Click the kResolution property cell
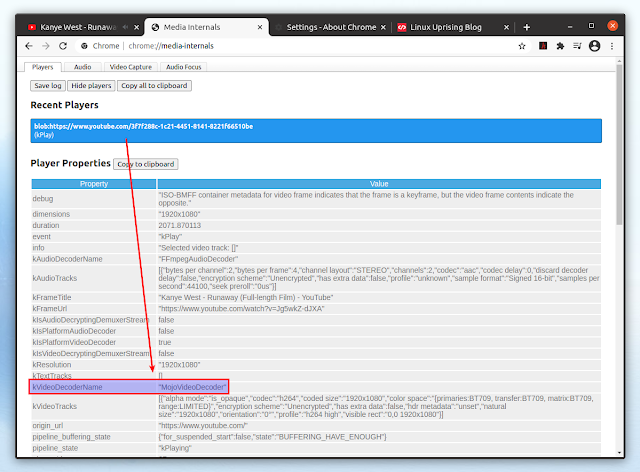This screenshot has height=472, width=640. click(x=94, y=365)
